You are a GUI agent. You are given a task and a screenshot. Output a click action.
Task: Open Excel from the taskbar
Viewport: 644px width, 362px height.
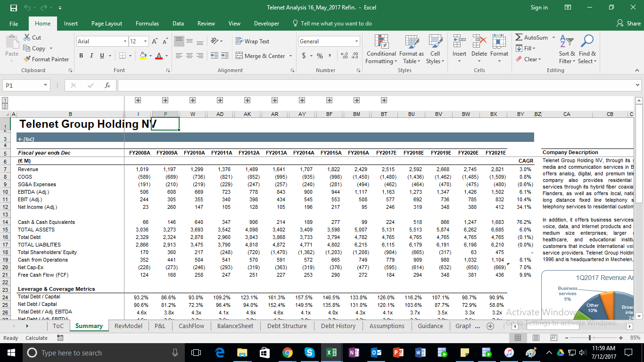[331, 353]
